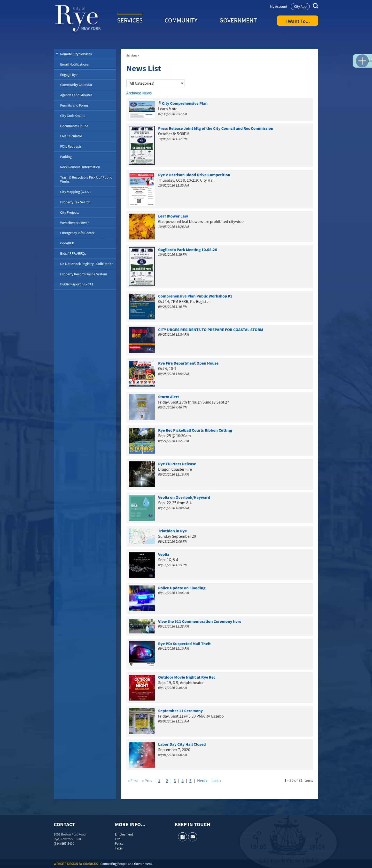The height and width of the screenshot is (868, 372).
Task: Open the All Categories dropdown
Action: click(155, 83)
